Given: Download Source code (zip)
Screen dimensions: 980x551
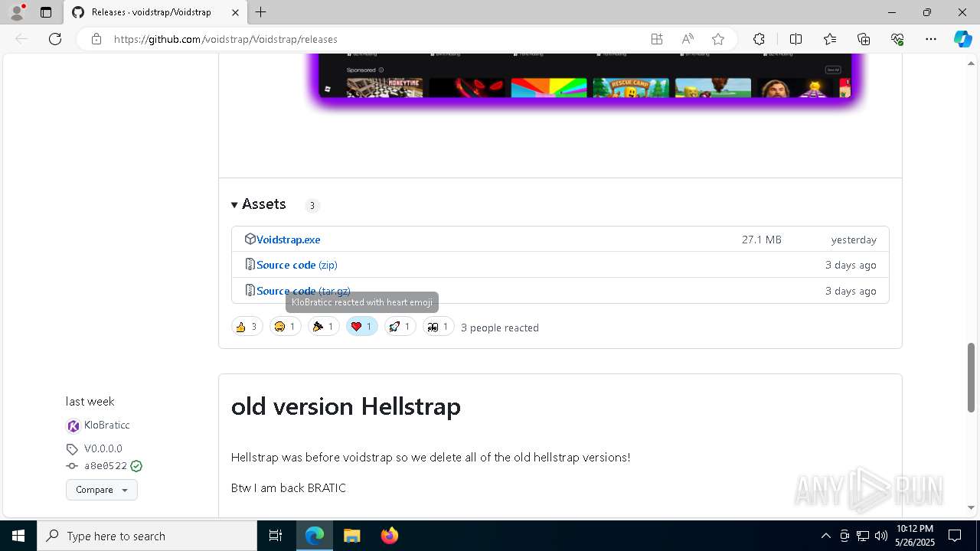Looking at the screenshot, I should click(x=297, y=265).
